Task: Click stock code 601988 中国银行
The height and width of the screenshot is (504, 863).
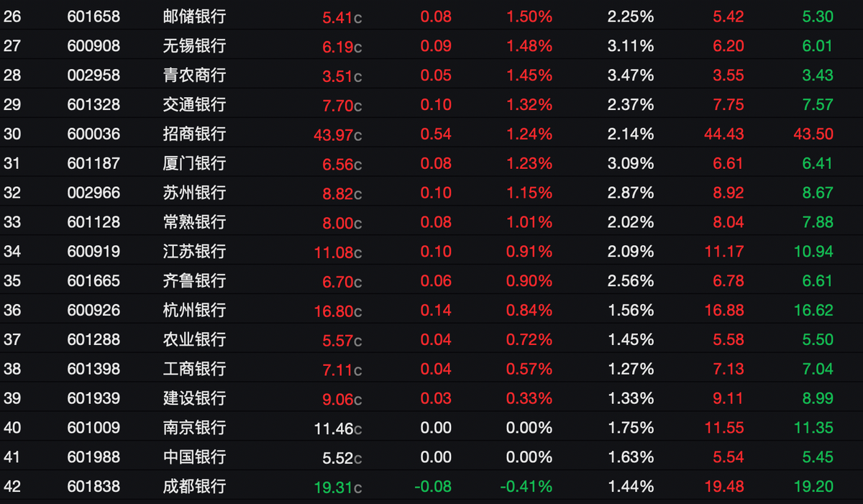Action: click(93, 457)
